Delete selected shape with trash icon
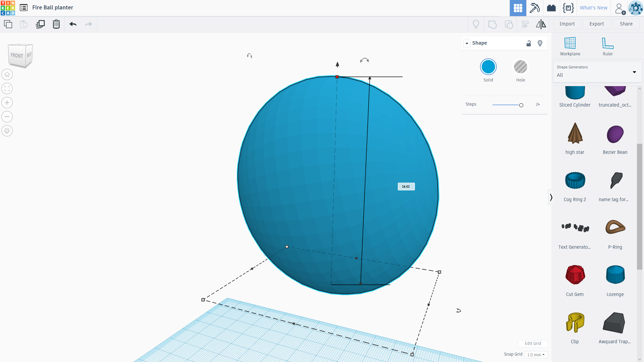644x362 pixels. (x=56, y=24)
